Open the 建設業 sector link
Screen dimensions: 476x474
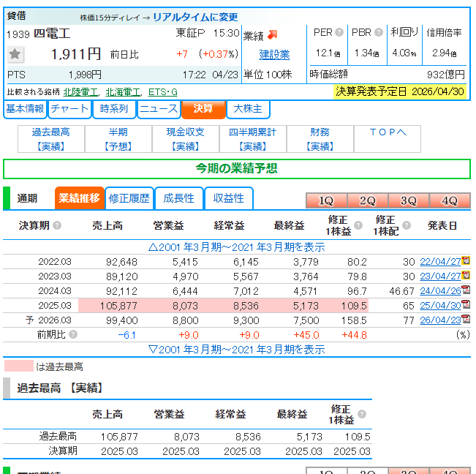coord(274,55)
